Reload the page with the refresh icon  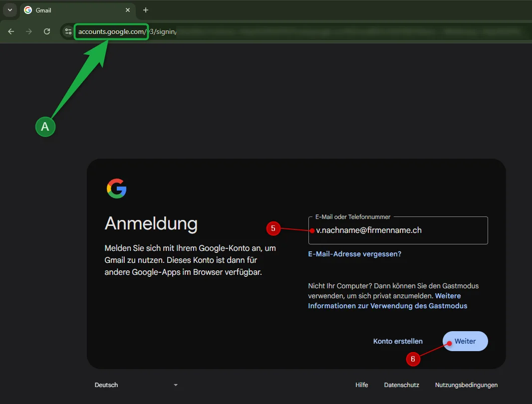47,31
